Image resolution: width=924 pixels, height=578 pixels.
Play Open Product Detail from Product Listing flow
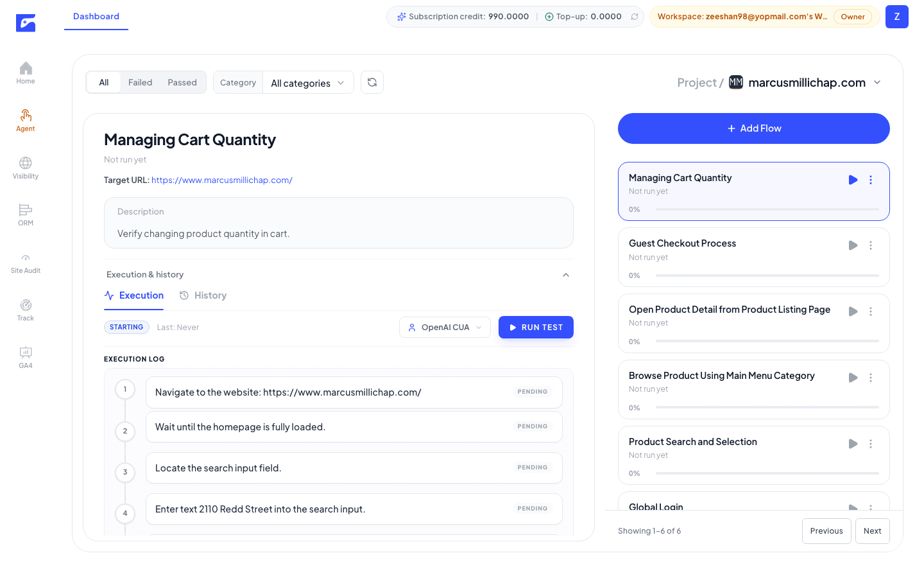(853, 311)
